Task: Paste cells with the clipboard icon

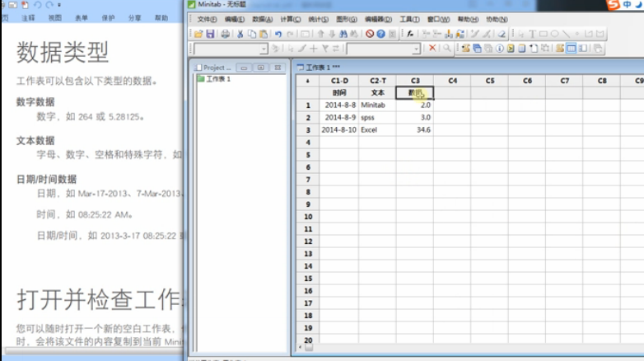Action: point(264,34)
